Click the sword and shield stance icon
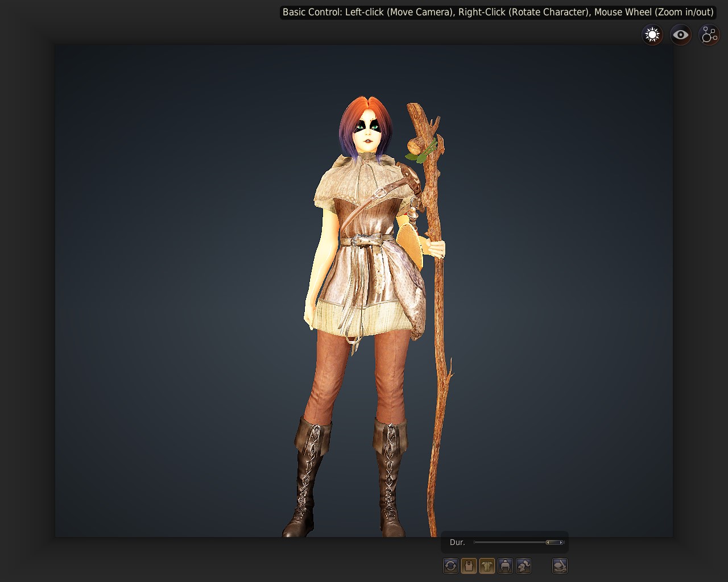728x582 pixels. (560, 566)
